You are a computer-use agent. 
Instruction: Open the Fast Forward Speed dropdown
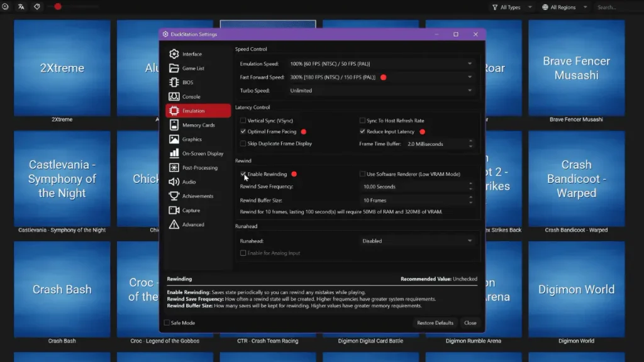coord(381,77)
